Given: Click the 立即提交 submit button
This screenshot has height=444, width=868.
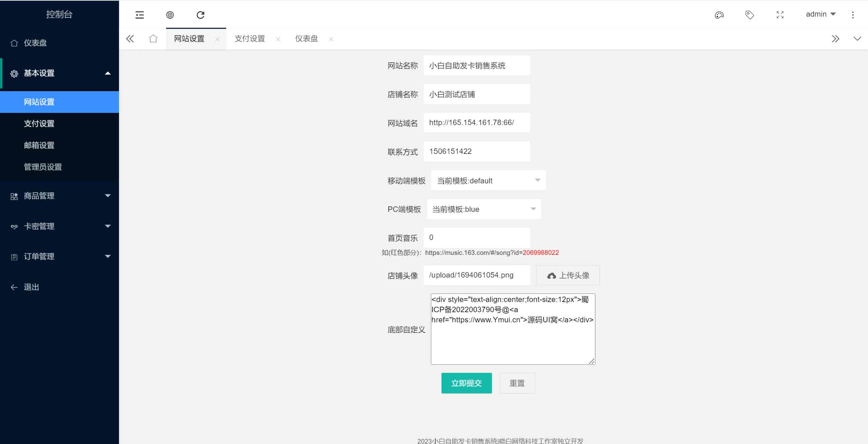Looking at the screenshot, I should tap(466, 383).
